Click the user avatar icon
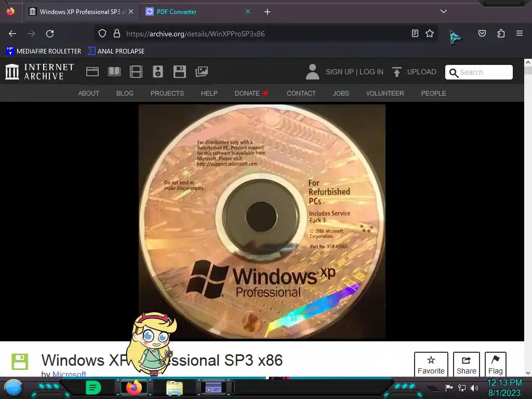Viewport: 532px width, 399px height. 312,72
